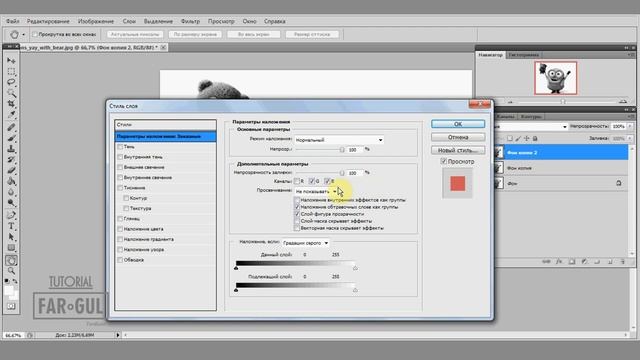Select the Blur tool
The width and height of the screenshot is (640, 360).
pos(11,192)
